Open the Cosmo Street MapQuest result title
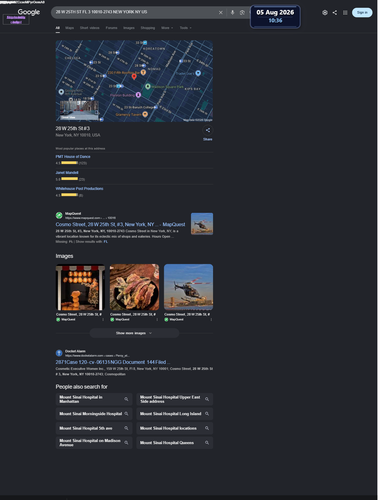 (120, 225)
